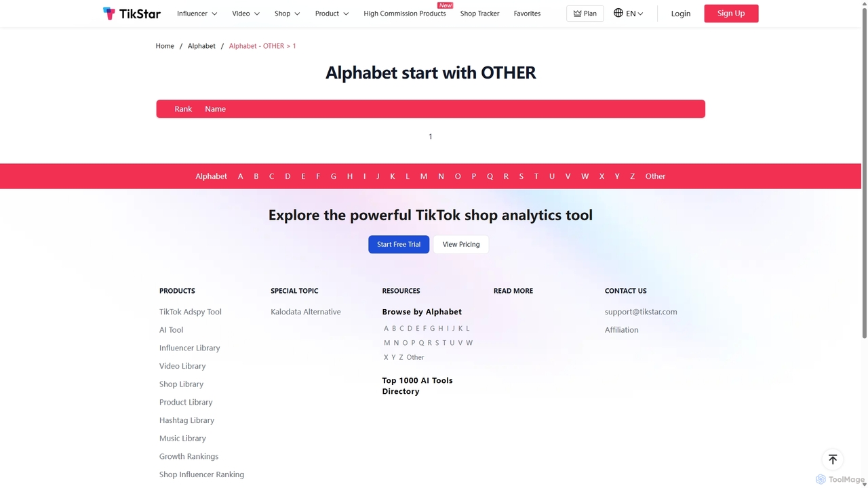Click footer letter A under Browse by Alphabet
This screenshot has width=868, height=488.
click(x=386, y=329)
